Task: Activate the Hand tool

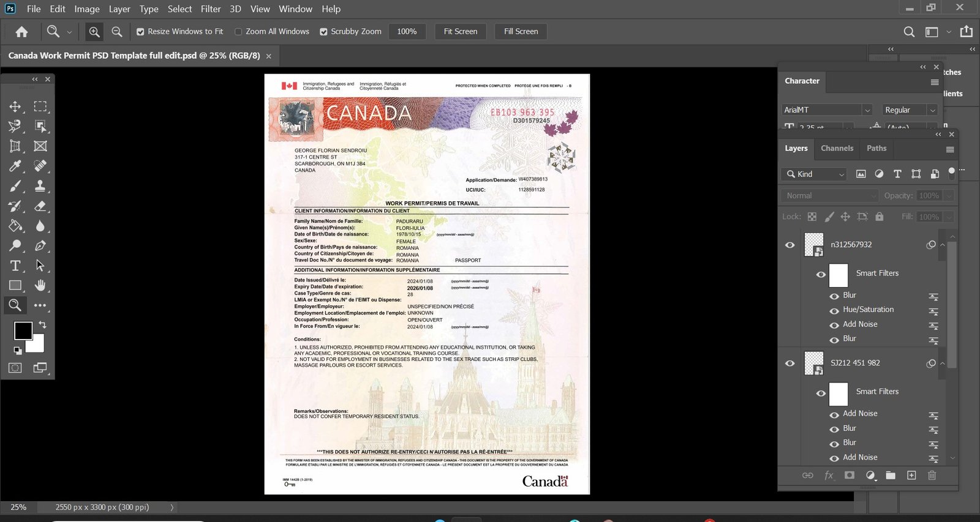Action: click(40, 285)
